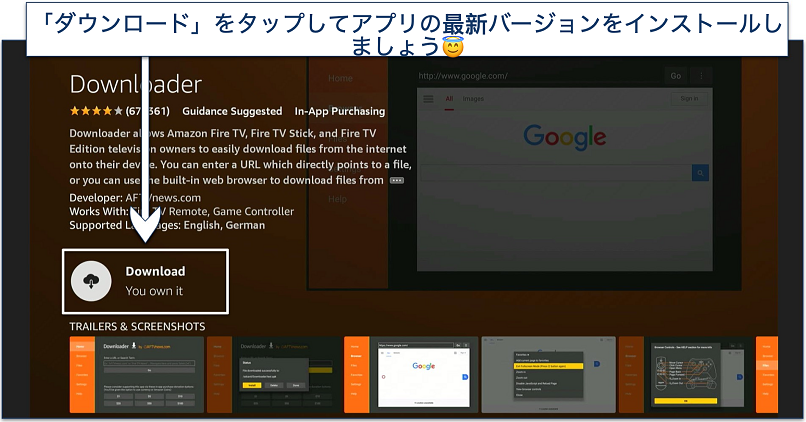Click the Google search input box
806x422 pixels.
click(x=556, y=173)
